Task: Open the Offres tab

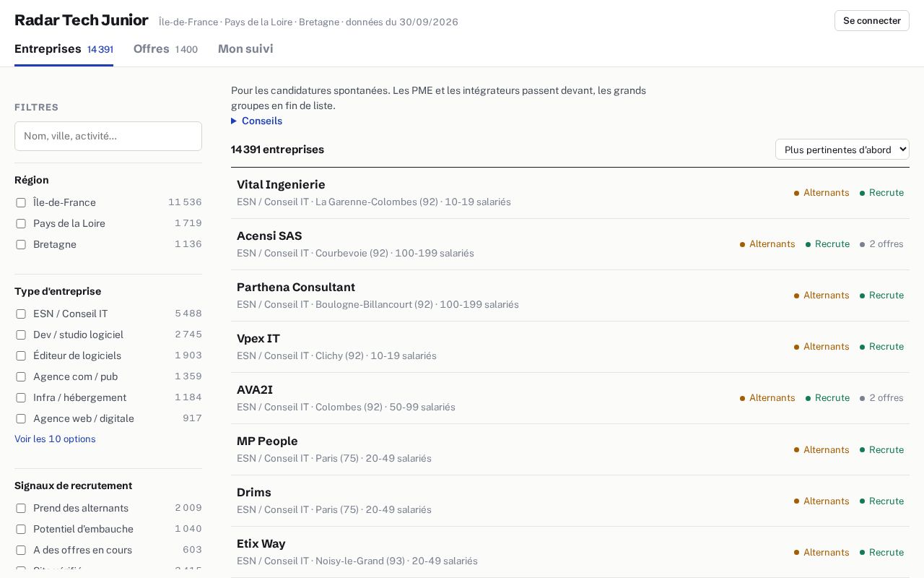Action: 165,49
